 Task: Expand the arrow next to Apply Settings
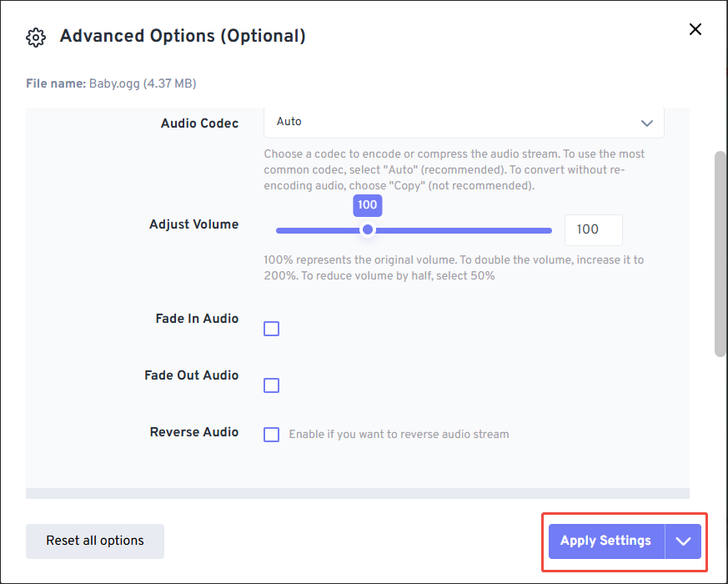(684, 541)
